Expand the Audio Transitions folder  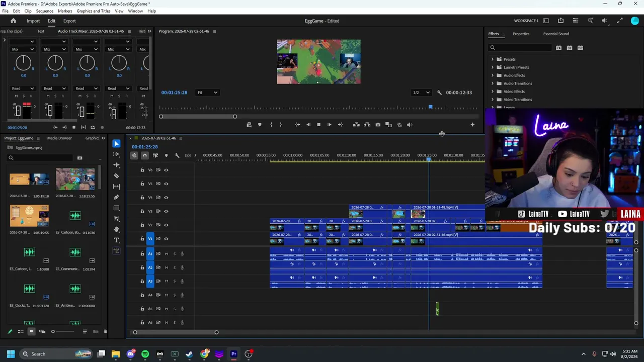(493, 83)
